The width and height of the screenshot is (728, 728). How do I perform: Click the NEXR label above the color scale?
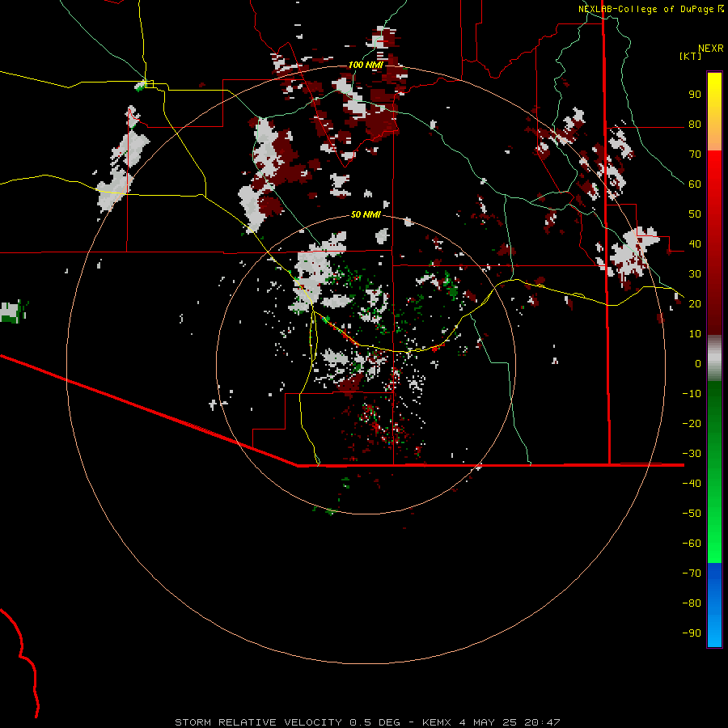tap(711, 49)
